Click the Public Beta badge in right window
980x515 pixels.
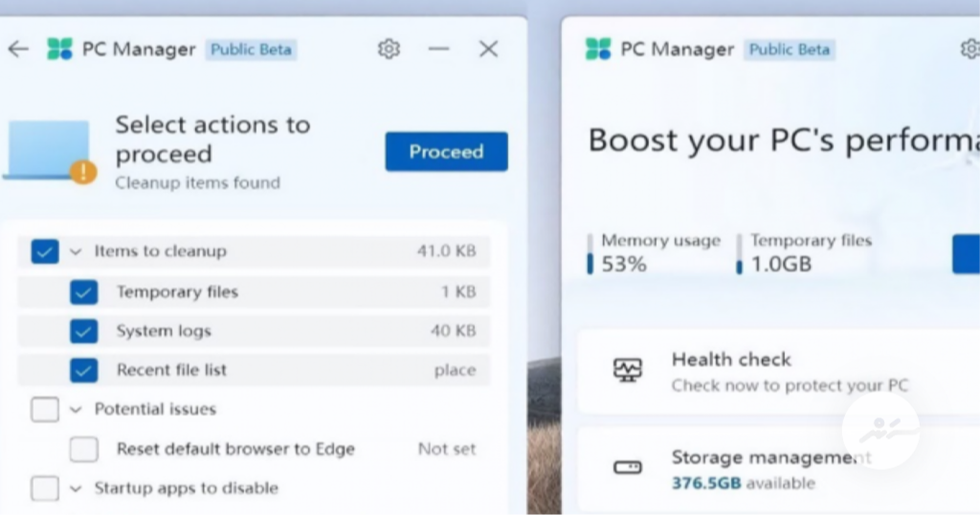pyautogui.click(x=790, y=49)
